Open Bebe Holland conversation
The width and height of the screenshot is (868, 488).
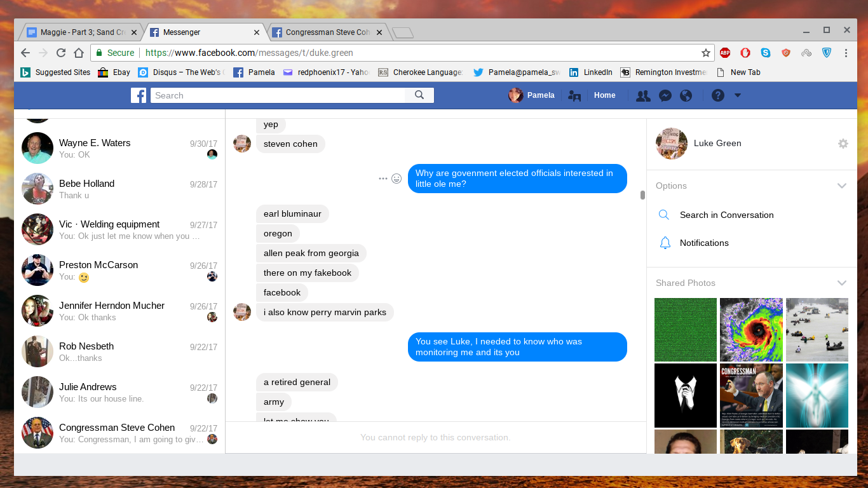(119, 189)
